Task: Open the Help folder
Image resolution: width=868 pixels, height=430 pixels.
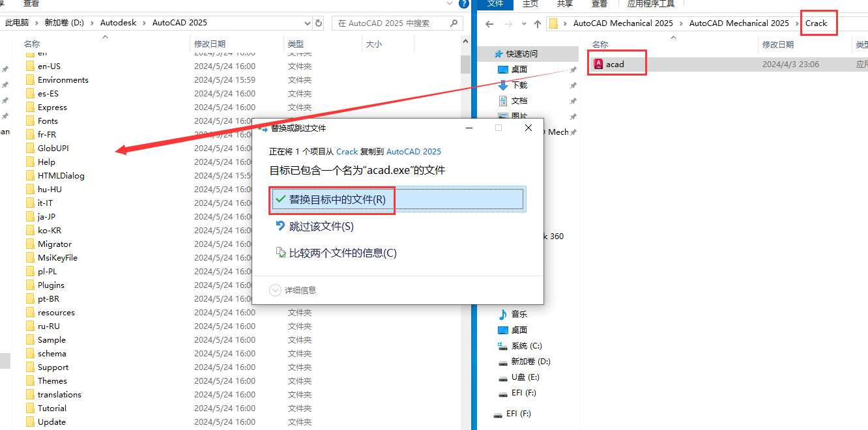Action: coord(46,162)
